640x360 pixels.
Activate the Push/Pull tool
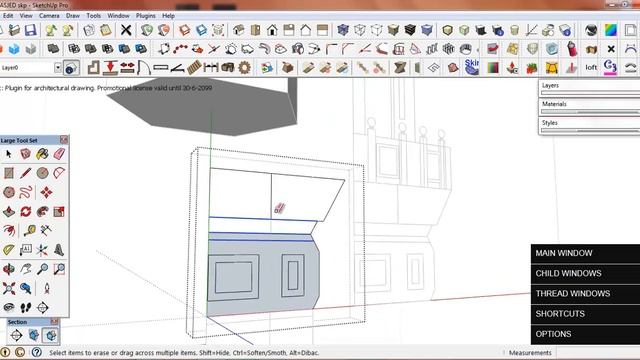point(9,211)
